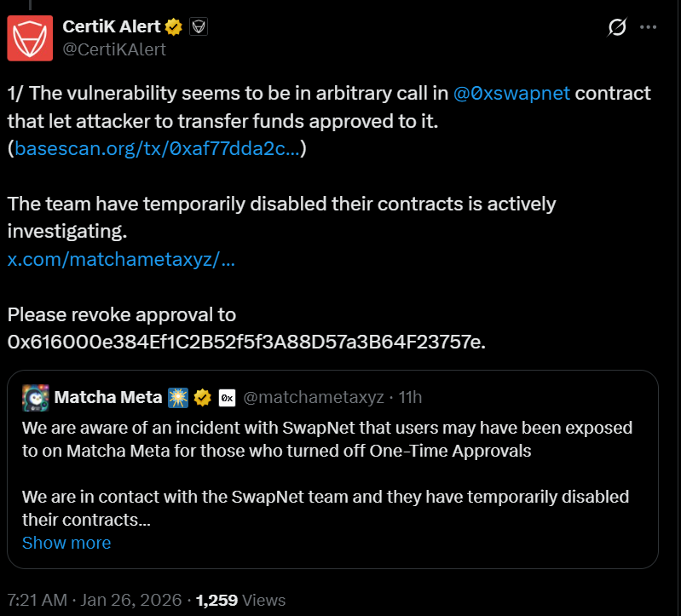Open the Grok slashed-circle icon

(616, 28)
